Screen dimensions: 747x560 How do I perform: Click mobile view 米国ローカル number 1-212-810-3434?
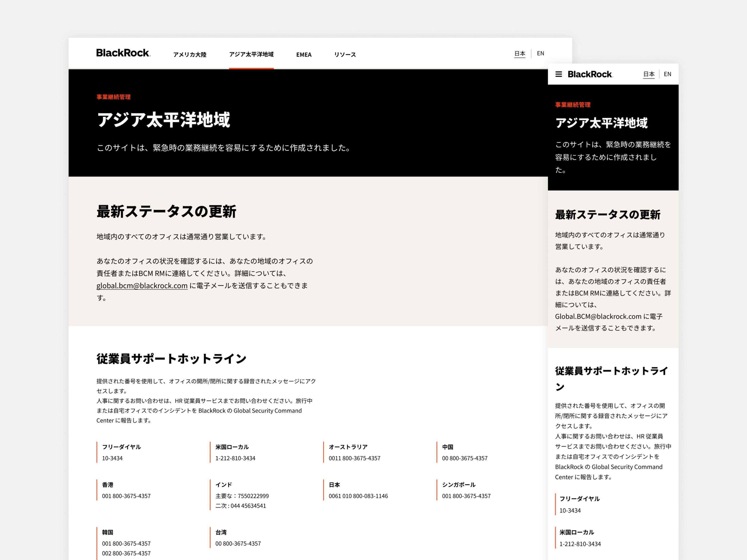coord(580,544)
